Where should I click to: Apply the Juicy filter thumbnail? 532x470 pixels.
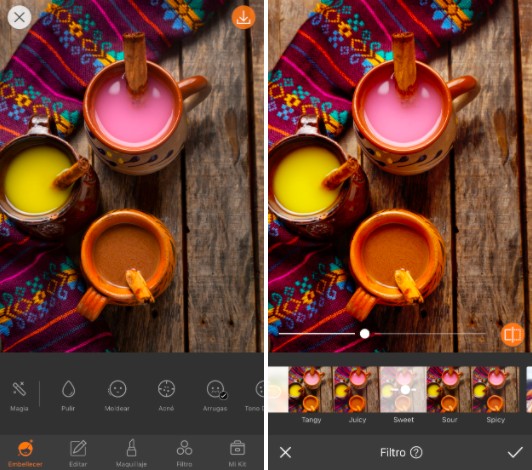tap(356, 389)
